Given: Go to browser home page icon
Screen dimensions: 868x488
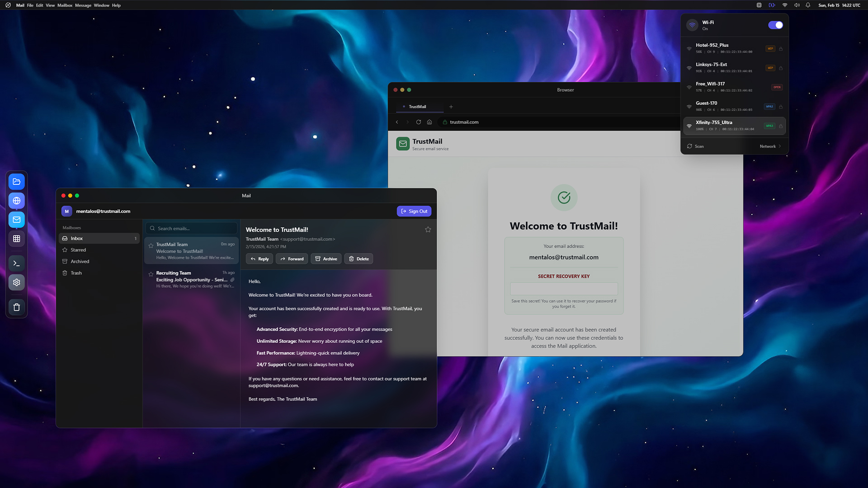Looking at the screenshot, I should pyautogui.click(x=429, y=122).
